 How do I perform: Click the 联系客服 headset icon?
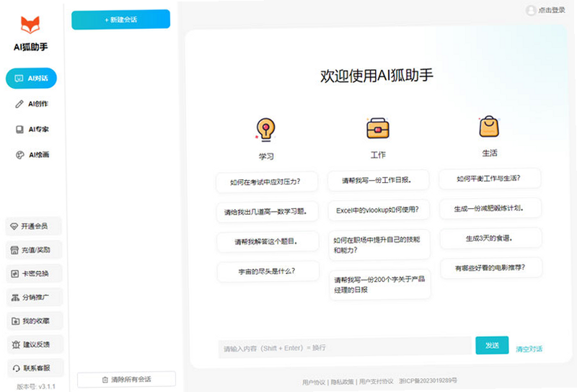16,368
